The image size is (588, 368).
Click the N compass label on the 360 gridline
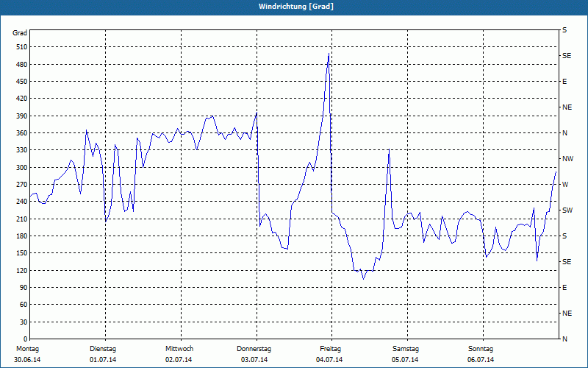click(564, 133)
